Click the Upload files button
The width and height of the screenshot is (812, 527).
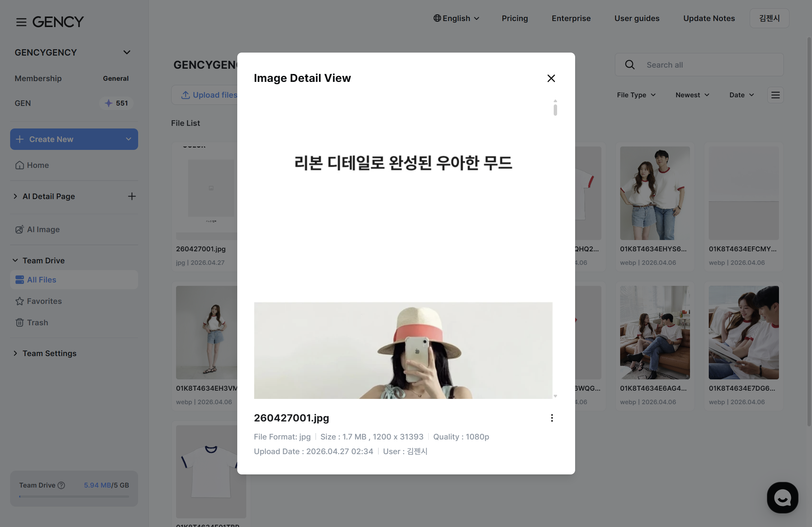pos(205,95)
